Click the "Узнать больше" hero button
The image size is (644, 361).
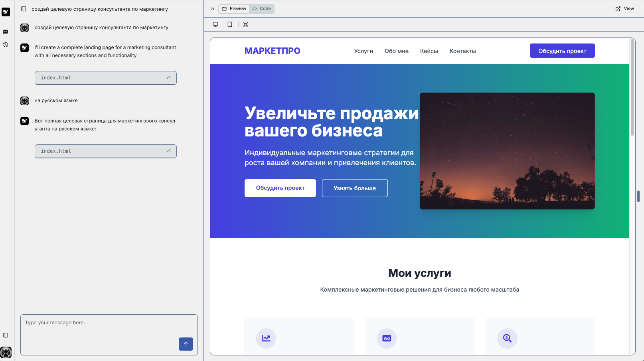click(x=354, y=188)
